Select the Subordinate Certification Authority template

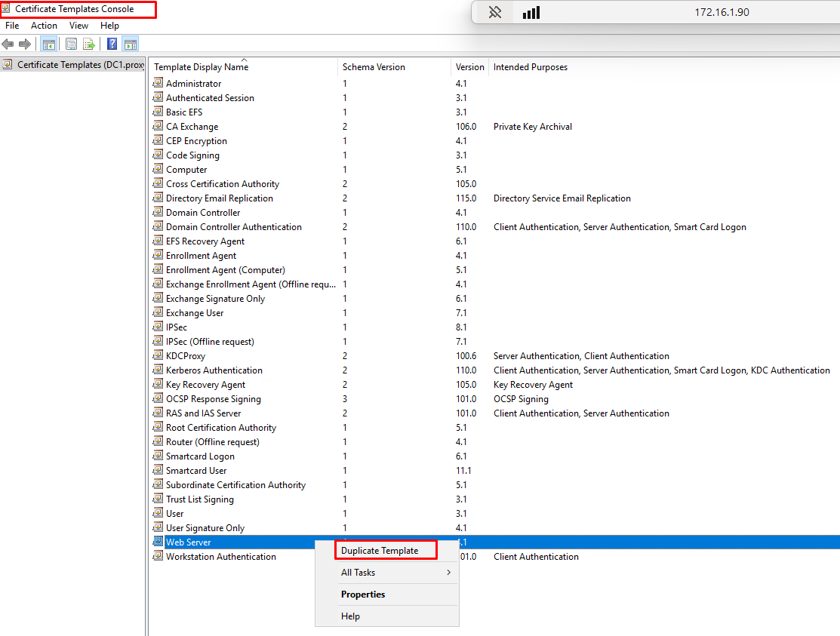coord(235,485)
